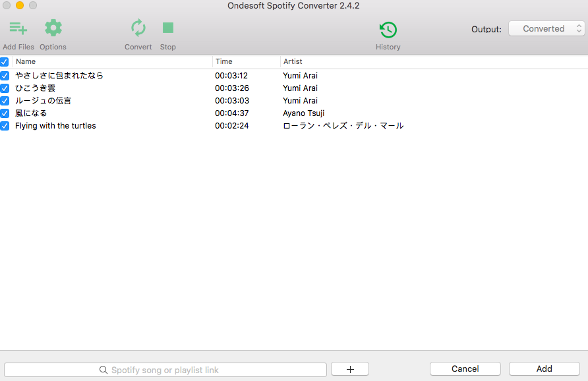
Task: Select the track name やさしさに包まれたなら
Action: coord(59,75)
